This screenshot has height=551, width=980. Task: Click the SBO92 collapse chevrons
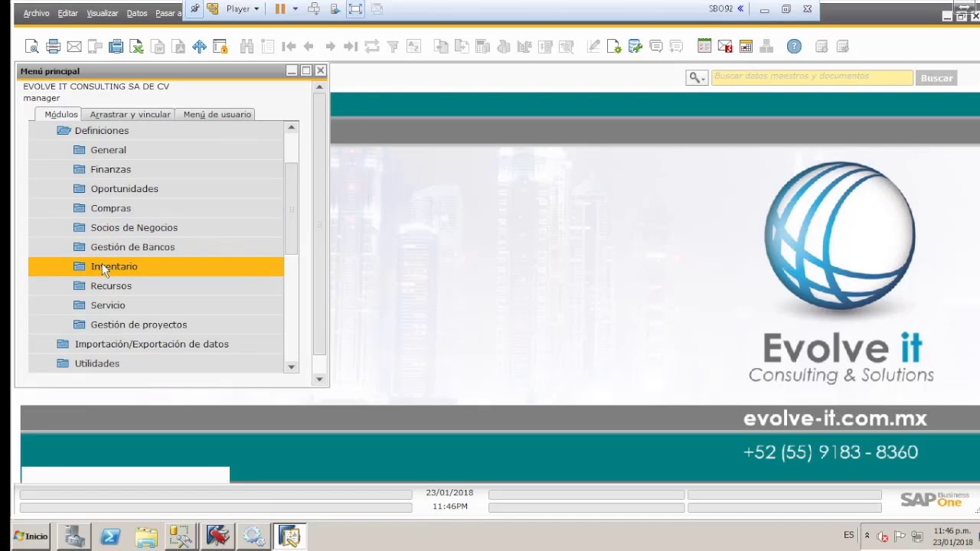[740, 9]
